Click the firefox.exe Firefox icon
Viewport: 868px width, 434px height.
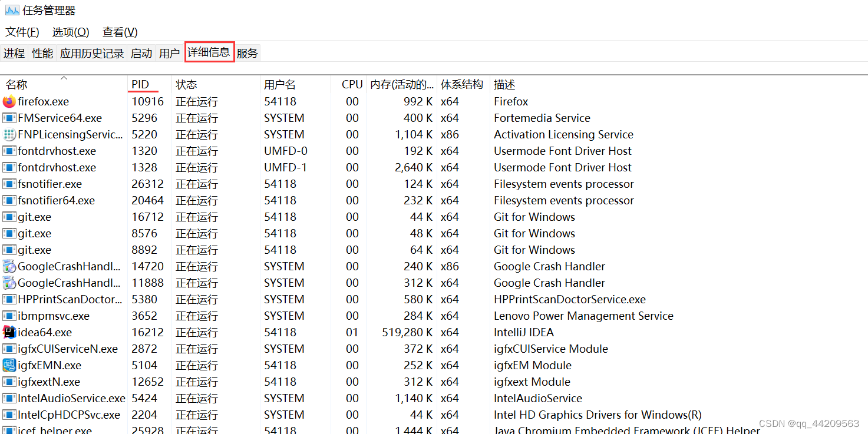[x=9, y=101]
